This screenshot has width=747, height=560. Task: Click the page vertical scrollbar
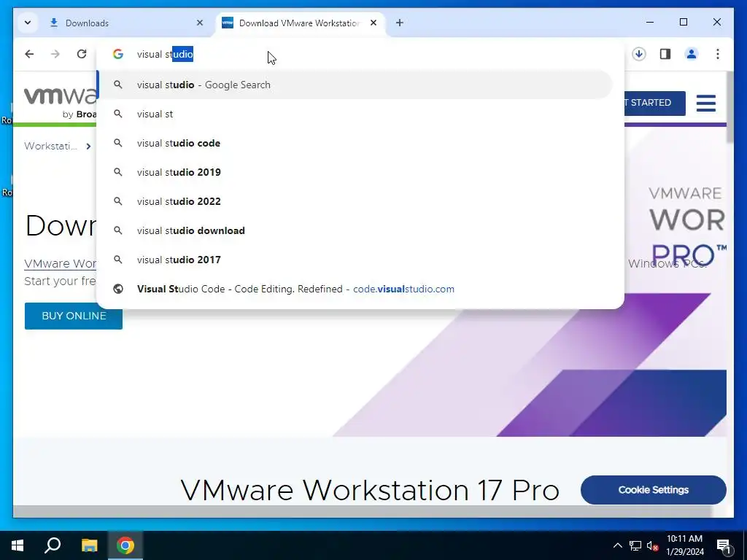[x=729, y=109]
